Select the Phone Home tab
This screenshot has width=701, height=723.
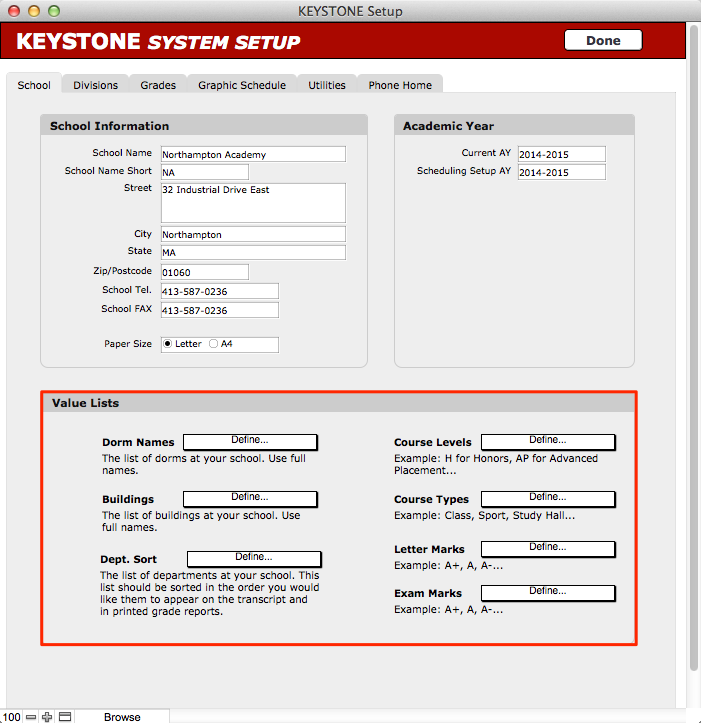(400, 85)
